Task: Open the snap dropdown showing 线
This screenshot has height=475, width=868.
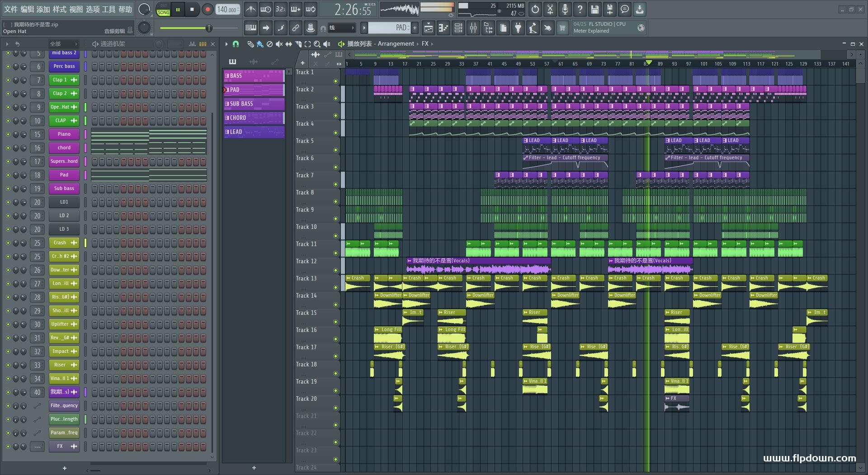Action: coord(341,28)
